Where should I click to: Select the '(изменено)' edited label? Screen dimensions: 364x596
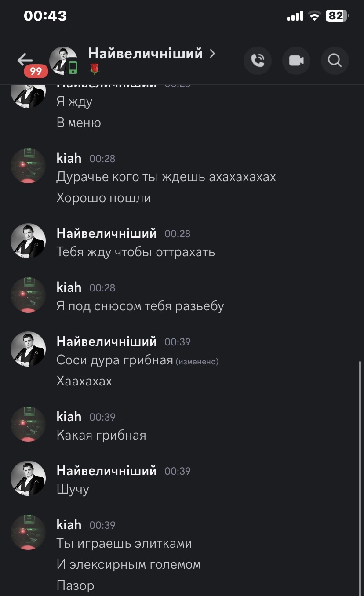click(197, 362)
